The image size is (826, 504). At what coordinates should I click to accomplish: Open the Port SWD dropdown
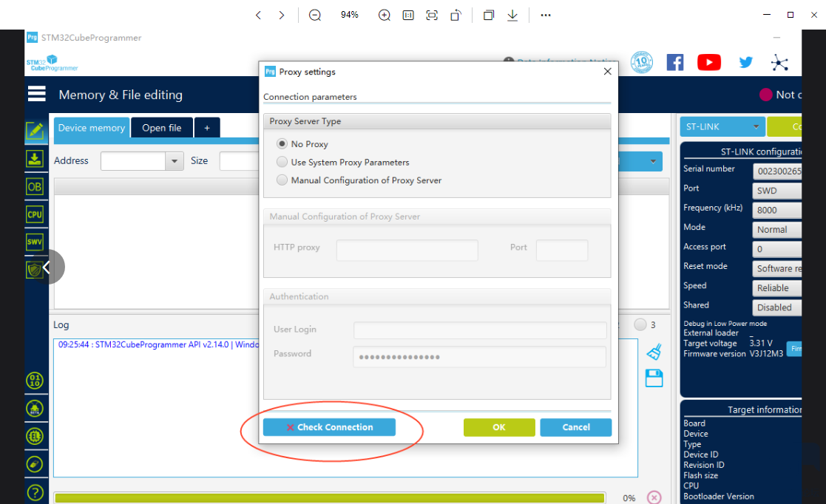pyautogui.click(x=777, y=191)
